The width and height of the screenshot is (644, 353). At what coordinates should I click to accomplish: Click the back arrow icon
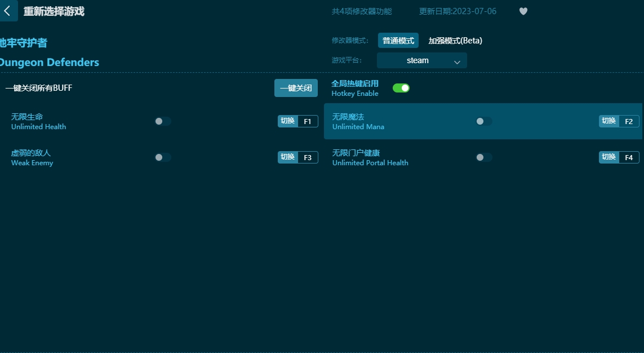click(x=7, y=11)
